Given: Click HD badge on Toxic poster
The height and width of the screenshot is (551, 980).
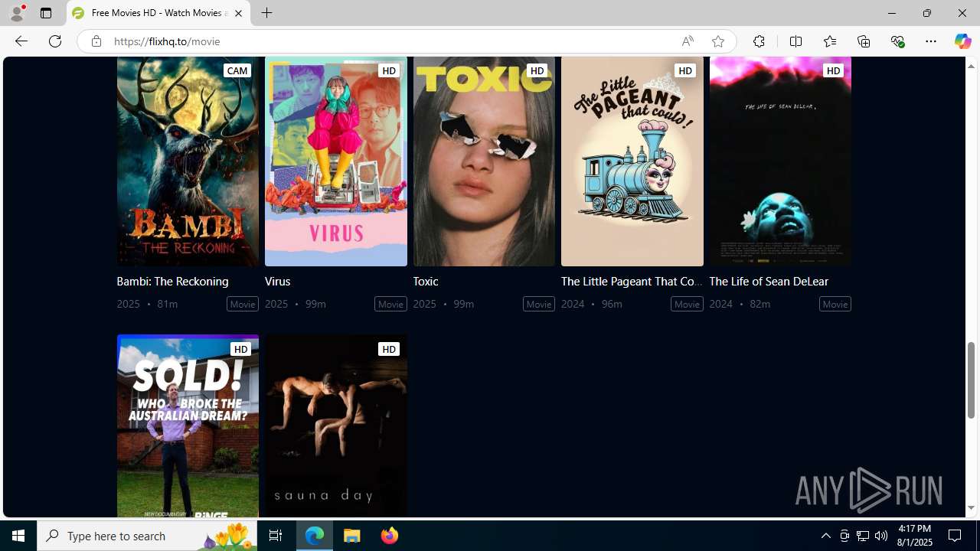Looking at the screenshot, I should (x=537, y=70).
